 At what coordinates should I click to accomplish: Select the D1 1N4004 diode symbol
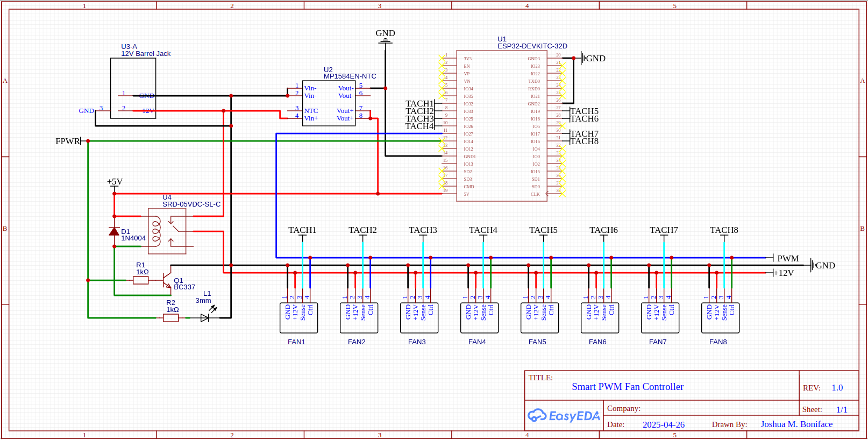pos(114,231)
